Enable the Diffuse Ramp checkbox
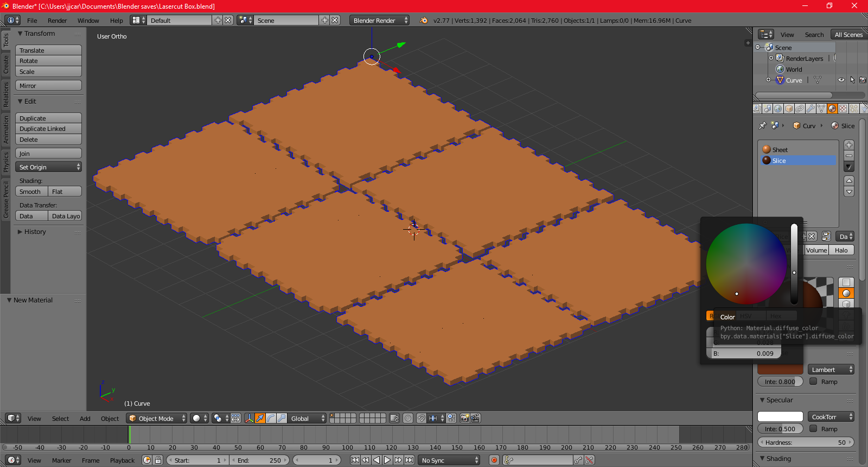The image size is (868, 467). 813,381
